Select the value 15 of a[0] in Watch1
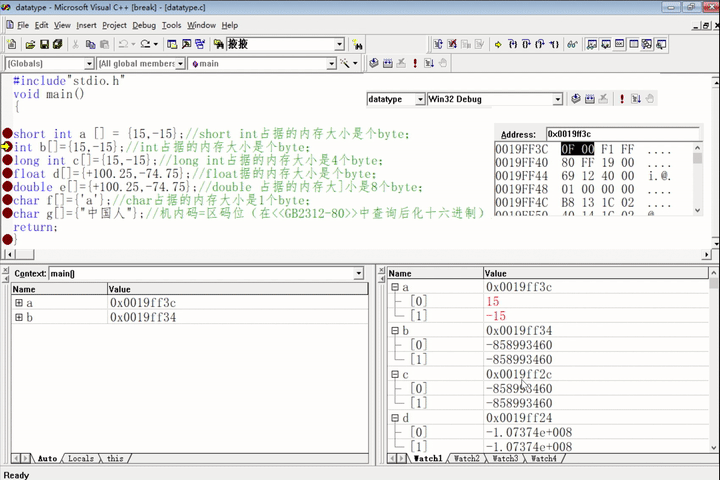This screenshot has width=720, height=480. (493, 301)
